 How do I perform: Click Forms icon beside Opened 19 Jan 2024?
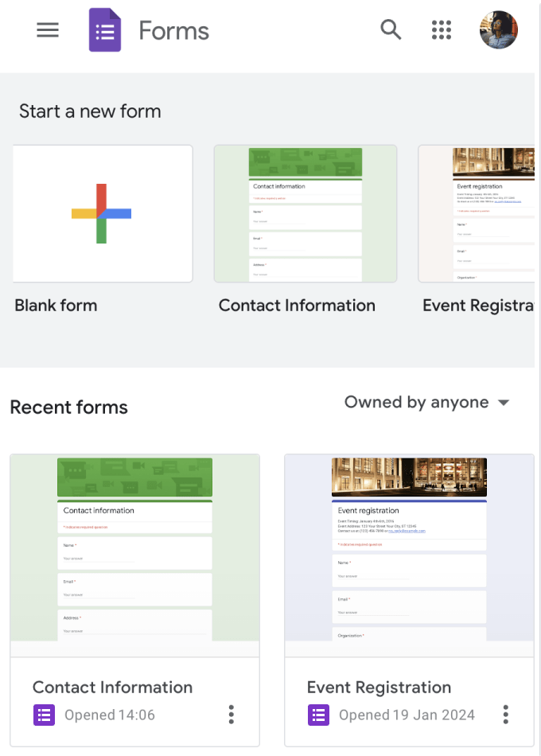pyautogui.click(x=318, y=715)
